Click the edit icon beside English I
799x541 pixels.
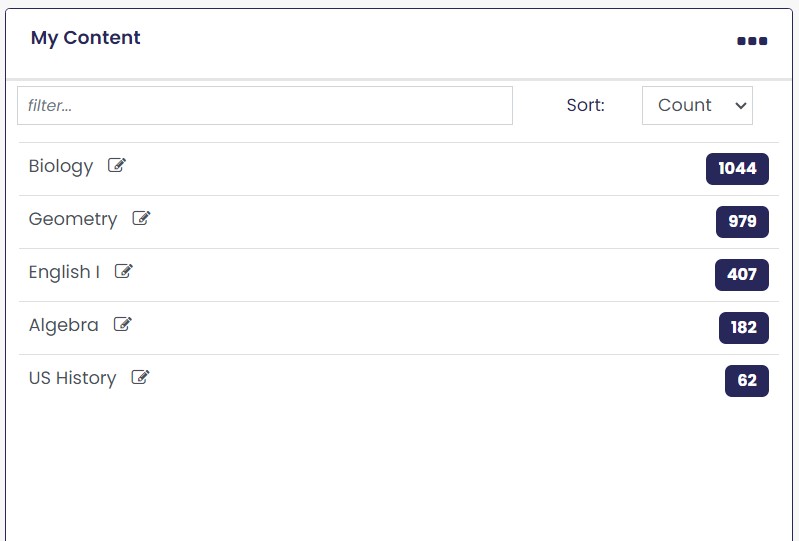[x=123, y=271]
